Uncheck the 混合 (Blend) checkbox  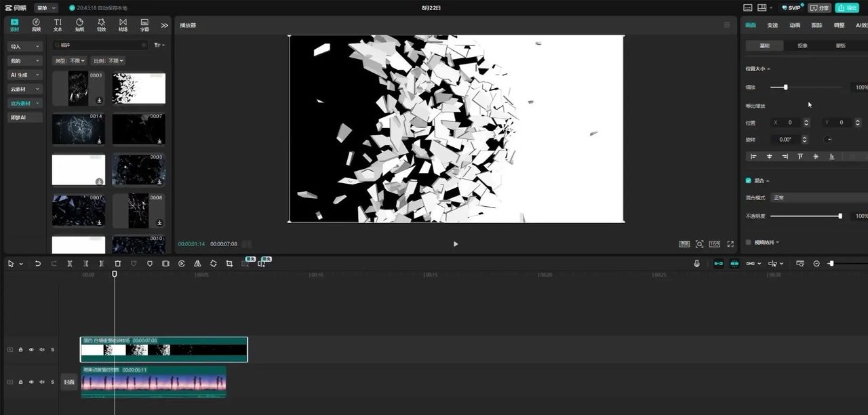pos(749,180)
